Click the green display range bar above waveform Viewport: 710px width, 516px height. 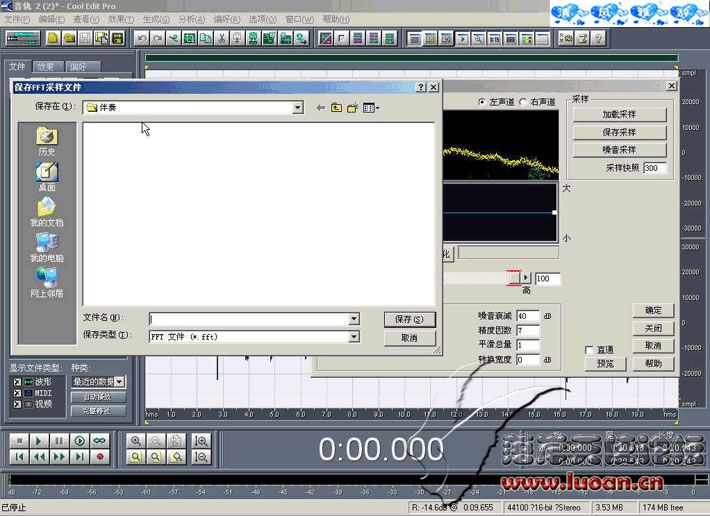(411, 57)
